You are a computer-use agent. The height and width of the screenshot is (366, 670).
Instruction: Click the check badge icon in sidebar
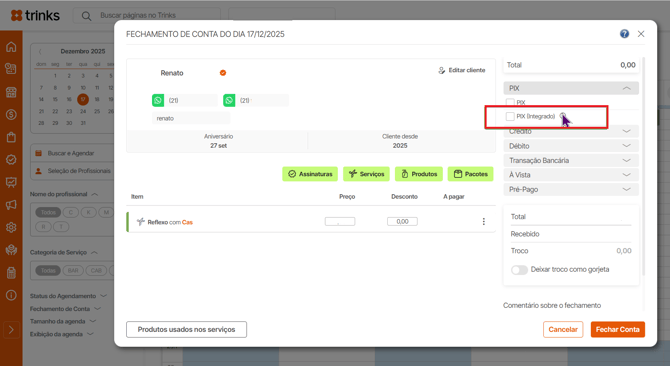11,160
